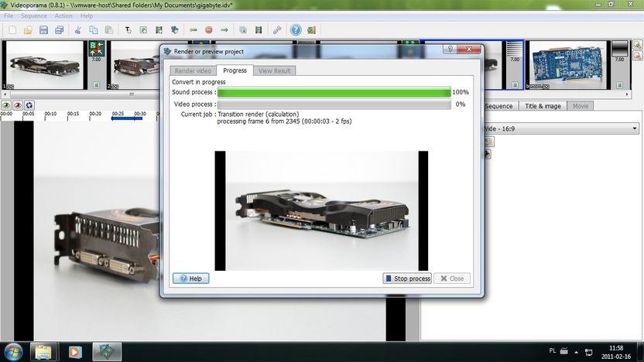Viewport: 644px width, 362px height.
Task: Render movie using the green filmstrip icon
Action: 259,30
